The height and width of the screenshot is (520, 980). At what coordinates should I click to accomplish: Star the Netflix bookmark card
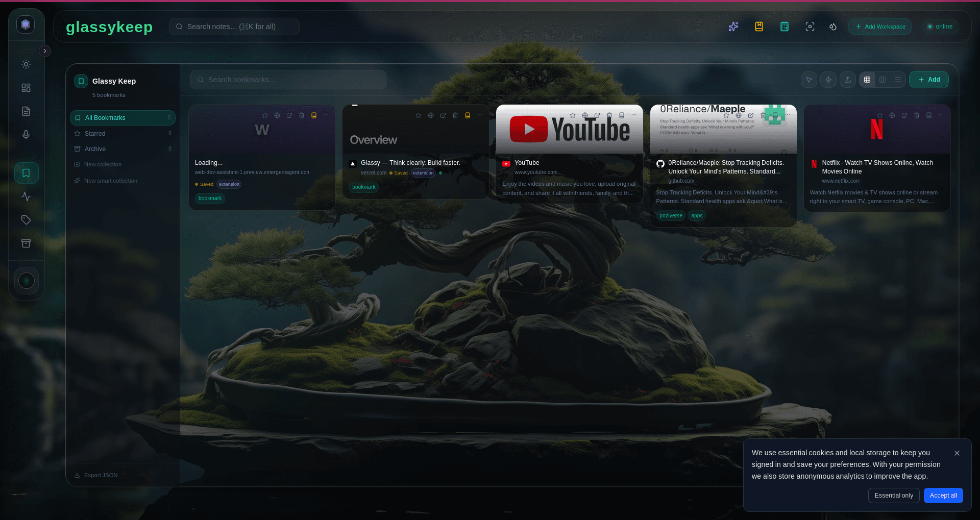(880, 115)
